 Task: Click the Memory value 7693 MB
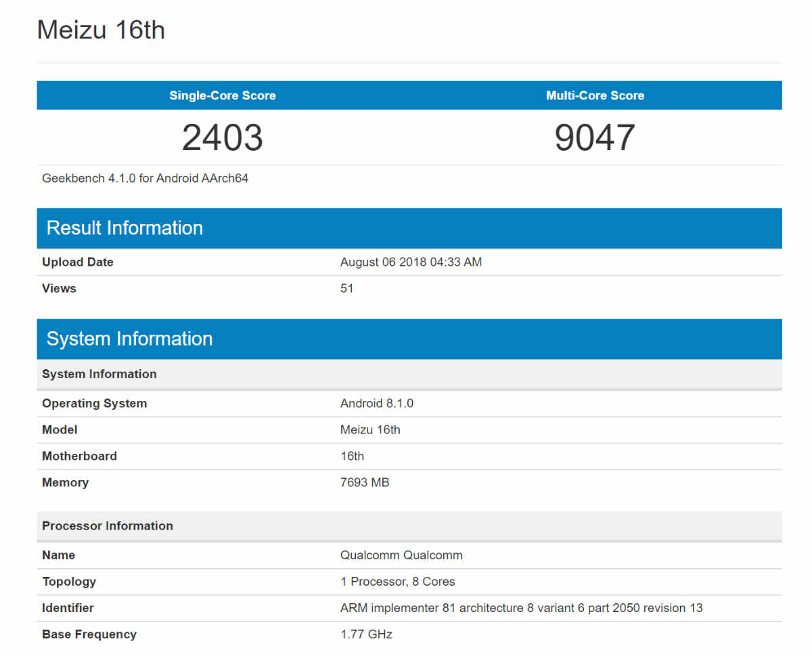[x=365, y=482]
